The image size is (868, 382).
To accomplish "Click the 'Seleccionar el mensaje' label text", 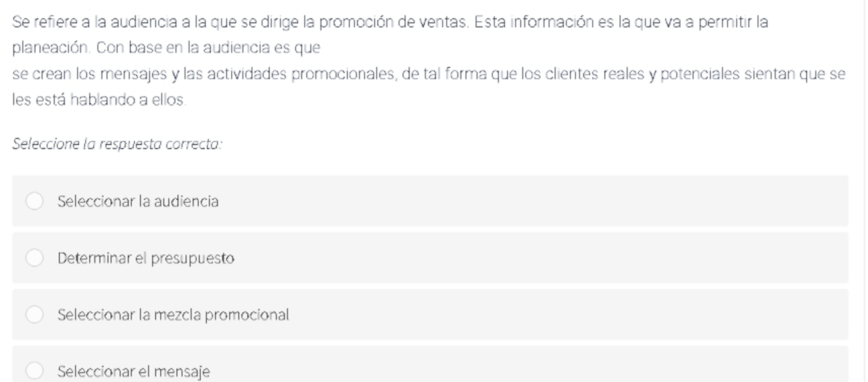I will click(x=134, y=372).
